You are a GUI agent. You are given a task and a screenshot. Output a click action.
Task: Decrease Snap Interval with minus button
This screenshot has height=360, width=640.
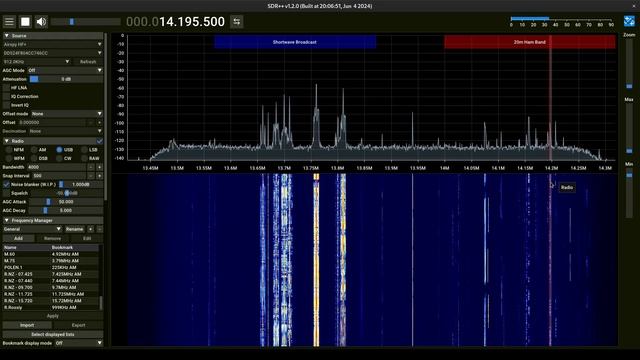tap(91, 176)
